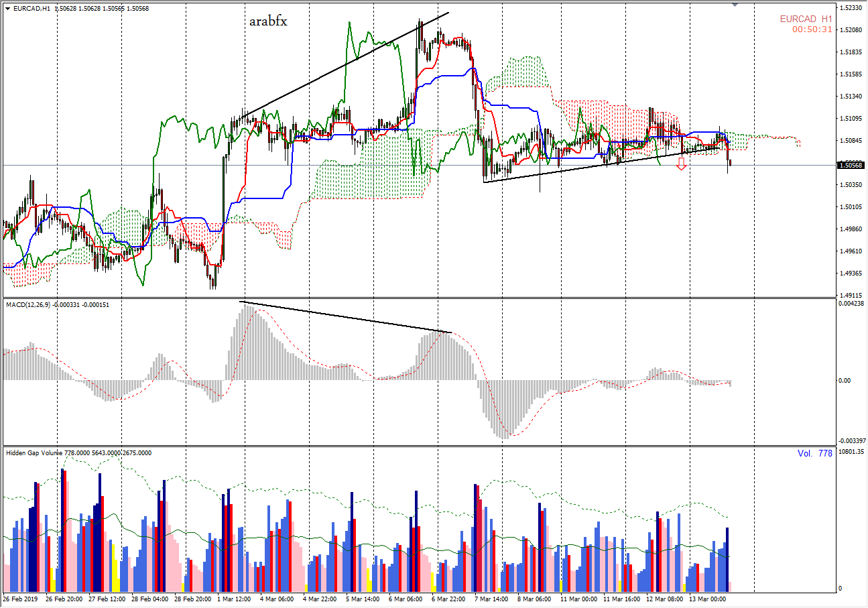The height and width of the screenshot is (608, 868).
Task: Click price scale value 1.50105
Action: pos(851,207)
